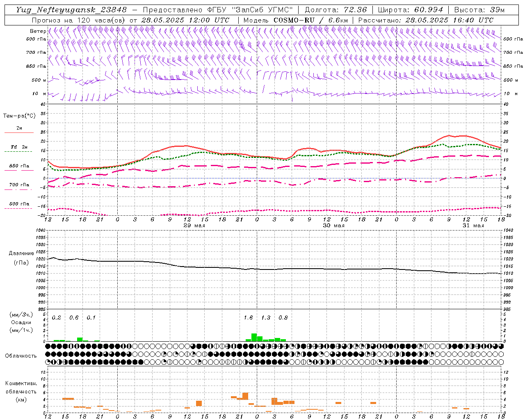Screen dimensions: 525x420
Task: Click the Ветер wind panel label
Action: point(38,31)
